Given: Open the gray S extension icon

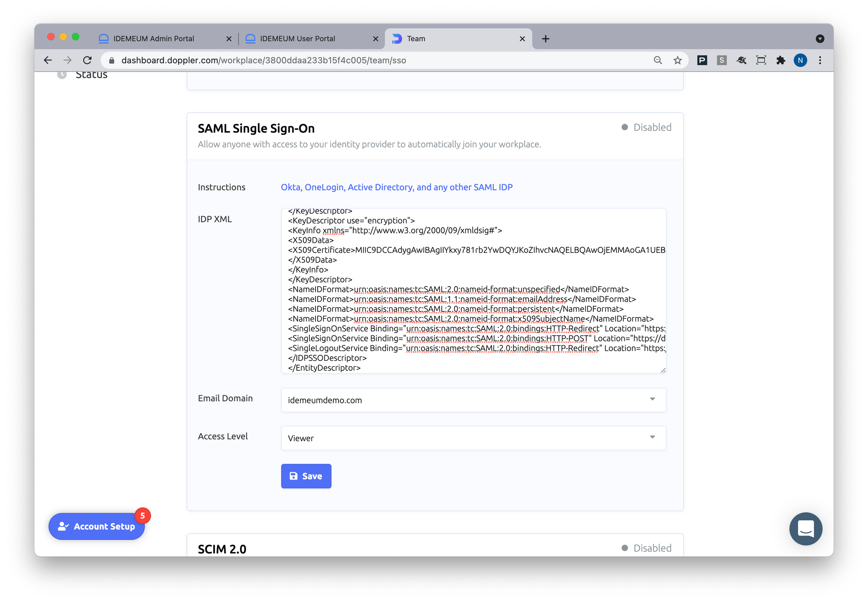Looking at the screenshot, I should (x=722, y=60).
